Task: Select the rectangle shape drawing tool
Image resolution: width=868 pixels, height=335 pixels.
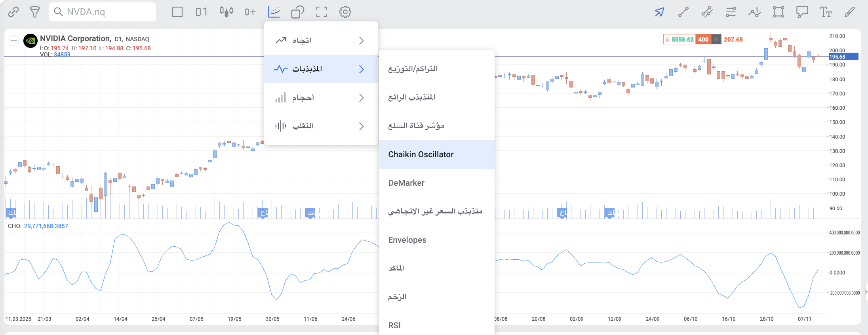Action: (779, 12)
